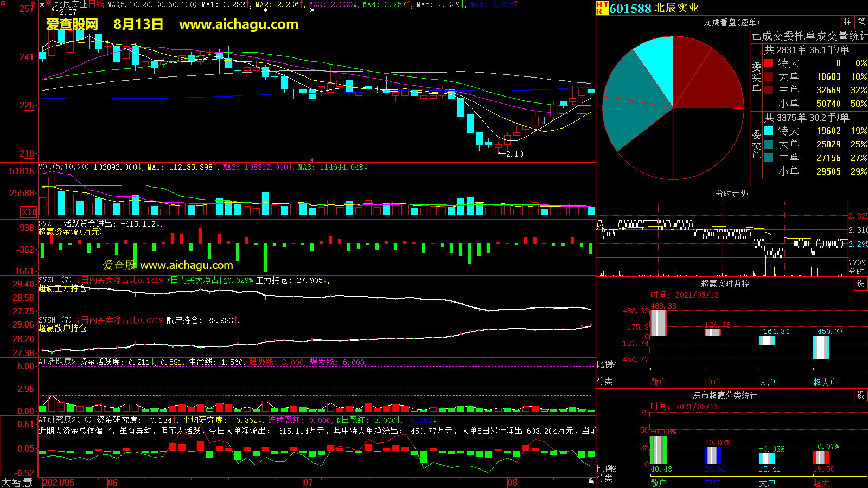Click the 北辰实业 stock name in right header
Viewport: 868px width, 488px height.
click(676, 8)
